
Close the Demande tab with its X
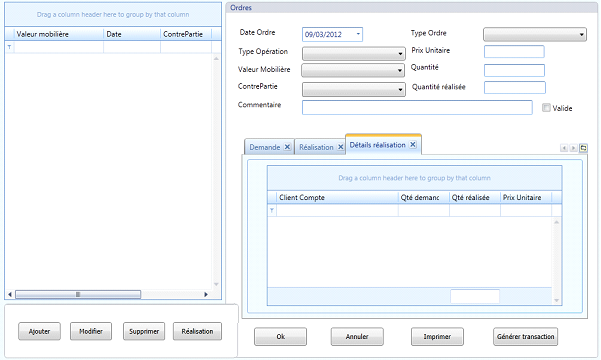tap(287, 147)
